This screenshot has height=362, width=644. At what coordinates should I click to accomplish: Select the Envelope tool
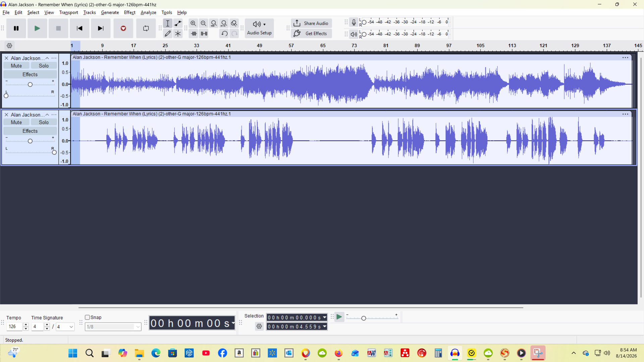tap(178, 23)
